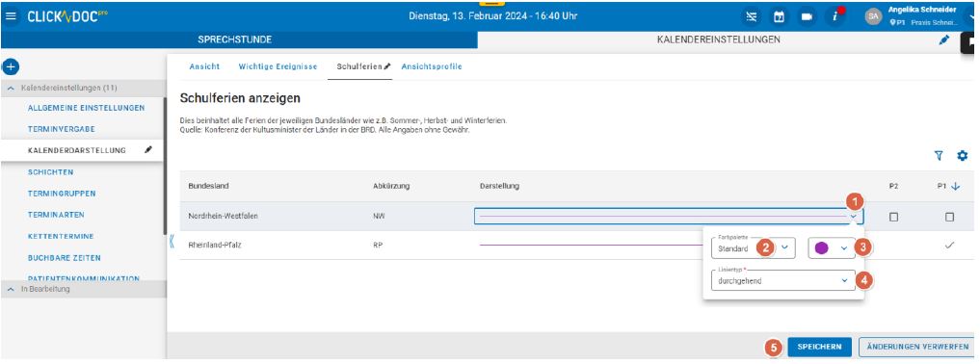This screenshot has height=364, width=980.
Task: Click the Darstellung column header
Action: (x=499, y=186)
